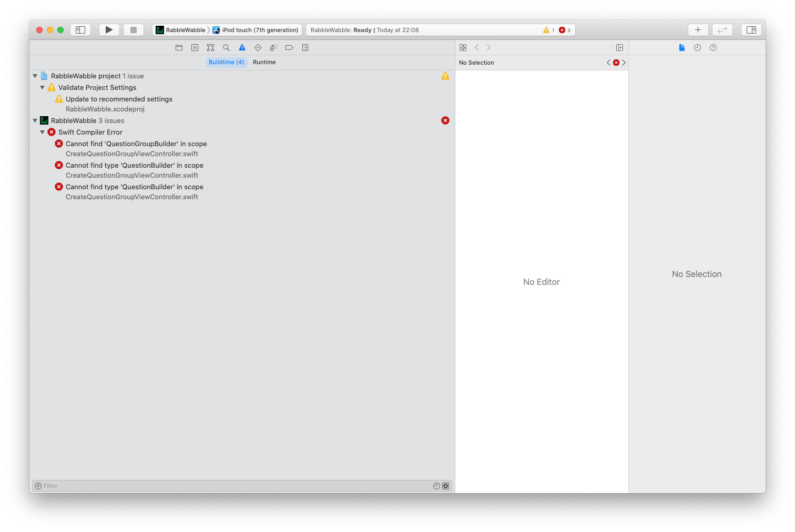The height and width of the screenshot is (532, 795).
Task: Select RabbleWabble.xcodeproj file label
Action: (x=105, y=109)
